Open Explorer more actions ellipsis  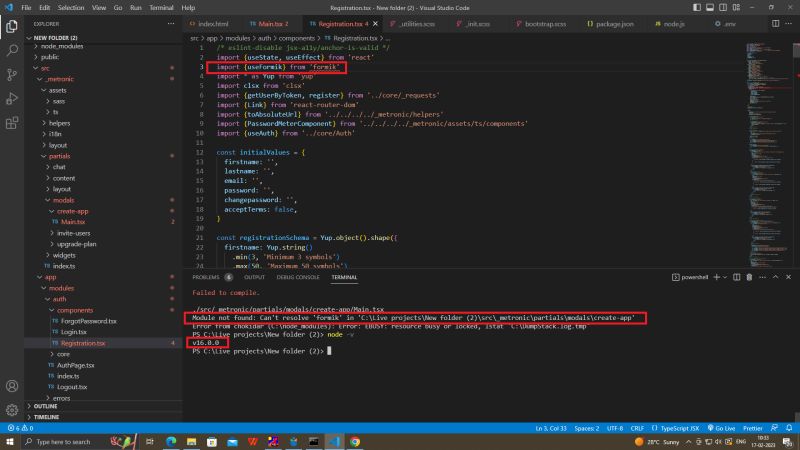click(x=171, y=23)
